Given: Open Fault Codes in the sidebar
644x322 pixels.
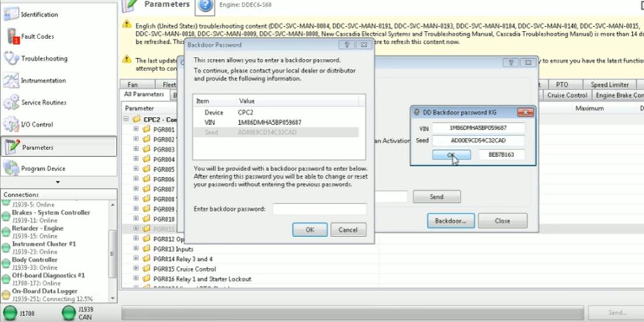Looking at the screenshot, I should point(58,37).
